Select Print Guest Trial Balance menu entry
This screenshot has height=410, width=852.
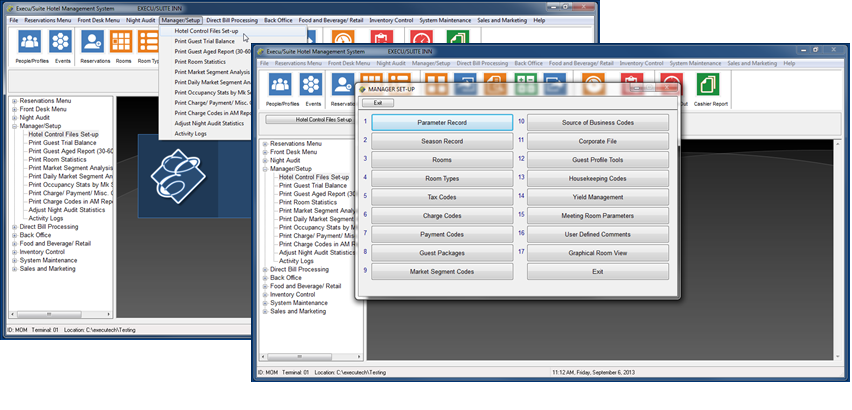tap(205, 41)
